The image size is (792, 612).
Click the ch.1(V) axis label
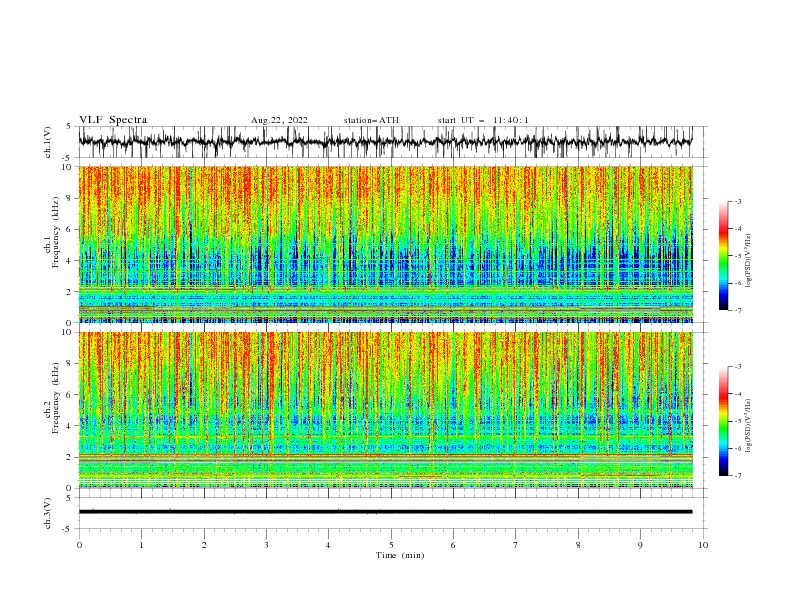[x=48, y=142]
